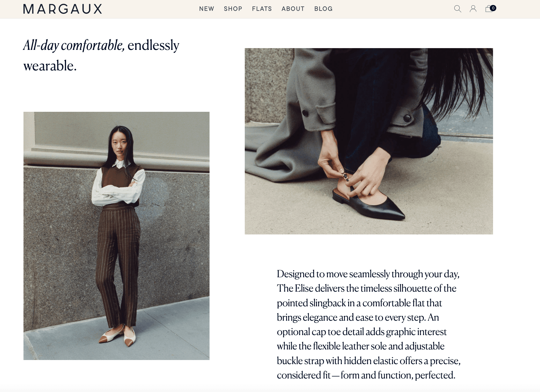Select the photo of model in pinstripe trousers
This screenshot has width=540, height=392.
117,236
